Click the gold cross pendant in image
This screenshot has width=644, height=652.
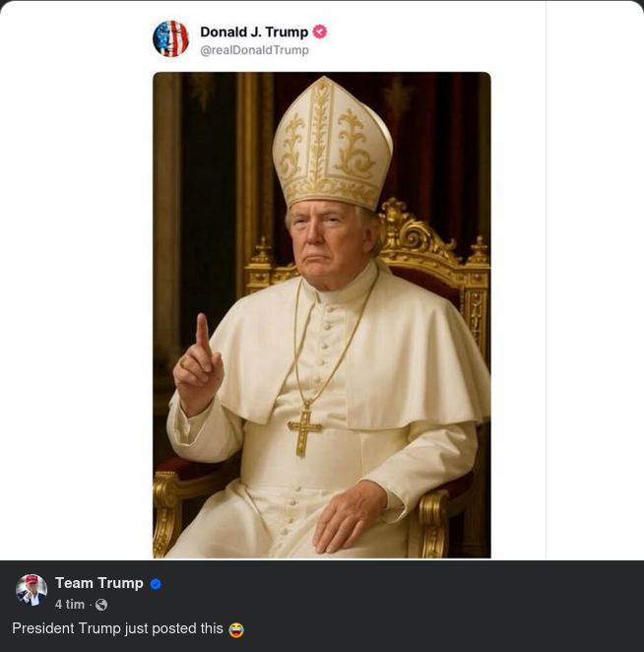click(305, 430)
